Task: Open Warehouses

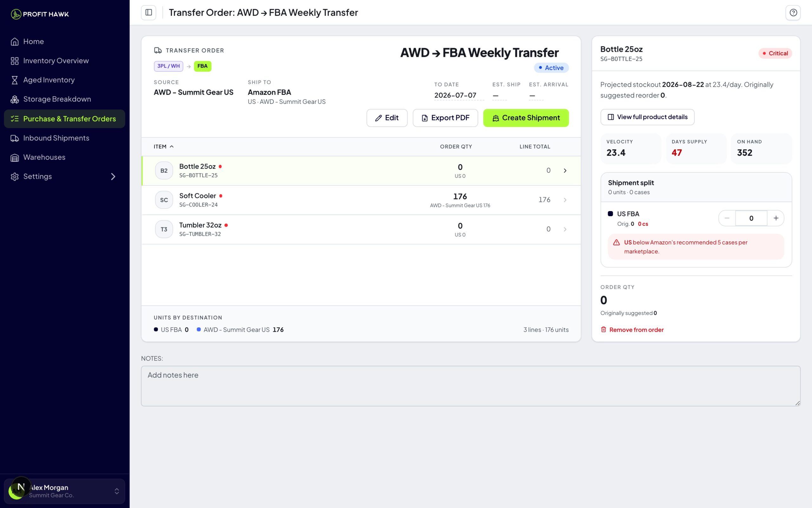Action: pyautogui.click(x=64, y=157)
